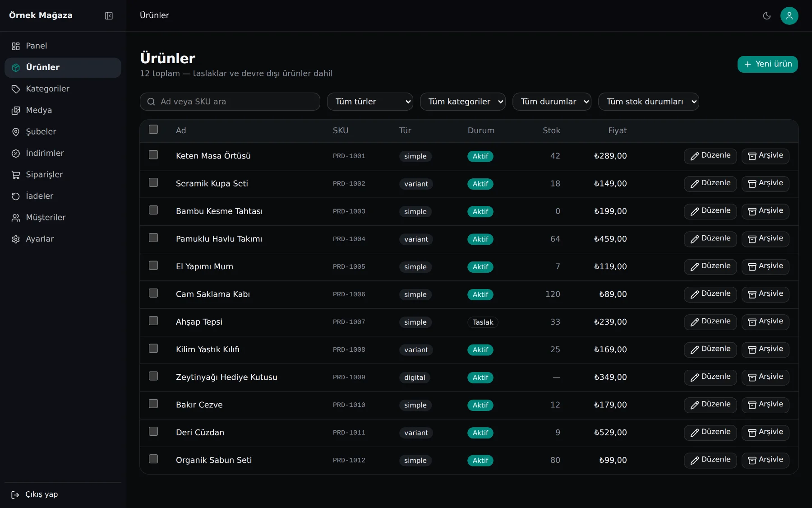
Task: Open Ayarlar from the sidebar
Action: [63, 239]
